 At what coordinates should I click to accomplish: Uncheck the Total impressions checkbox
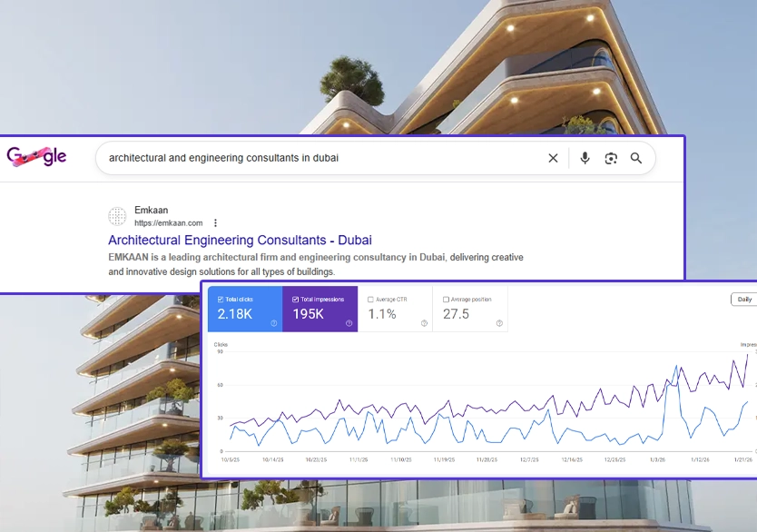click(296, 299)
